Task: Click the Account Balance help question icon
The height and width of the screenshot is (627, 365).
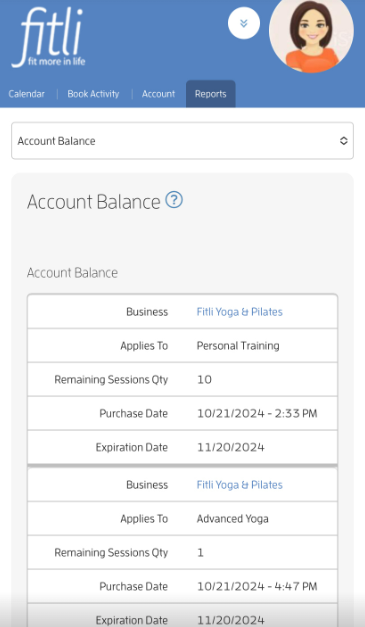Action: 174,200
